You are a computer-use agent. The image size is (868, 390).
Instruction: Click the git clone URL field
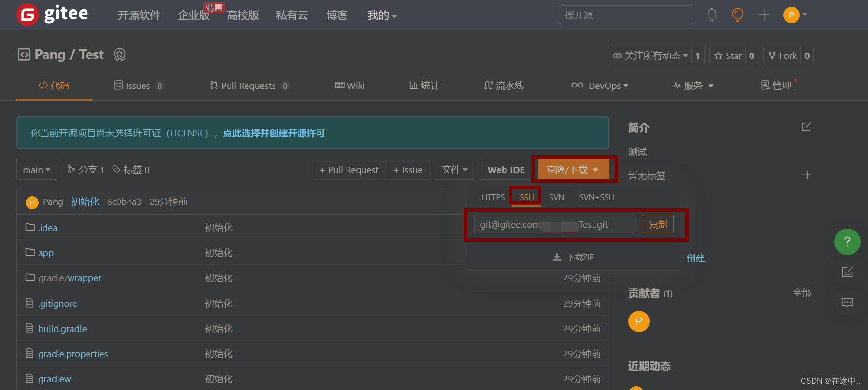pyautogui.click(x=556, y=224)
